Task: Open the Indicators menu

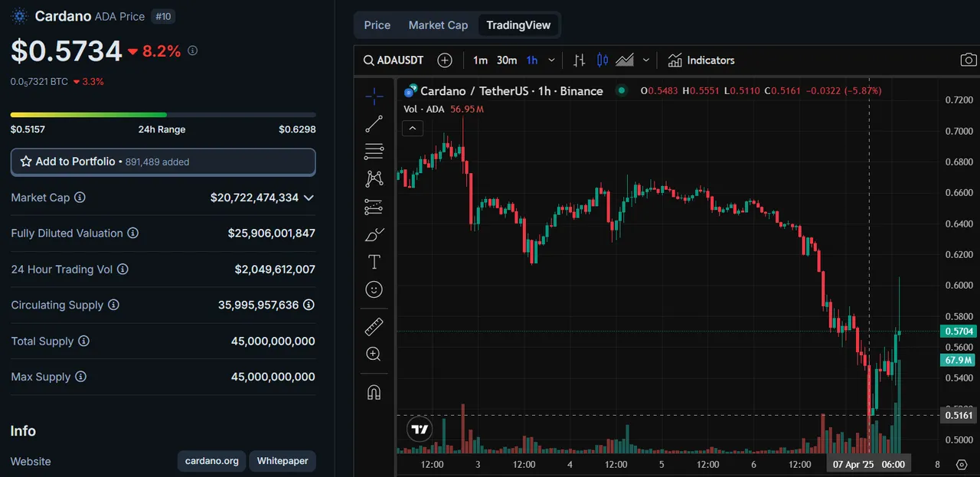Action: [701, 60]
